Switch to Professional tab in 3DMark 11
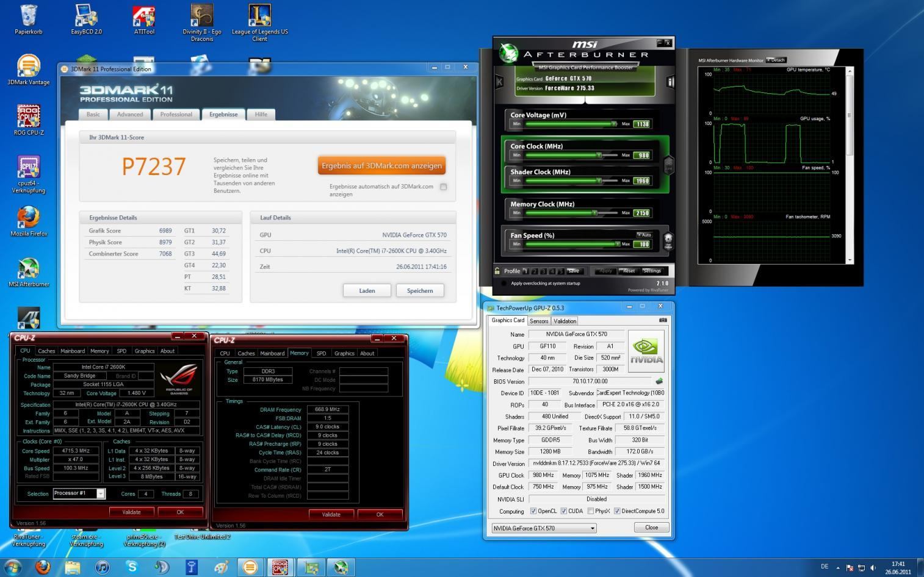The height and width of the screenshot is (577, 924). tap(176, 114)
